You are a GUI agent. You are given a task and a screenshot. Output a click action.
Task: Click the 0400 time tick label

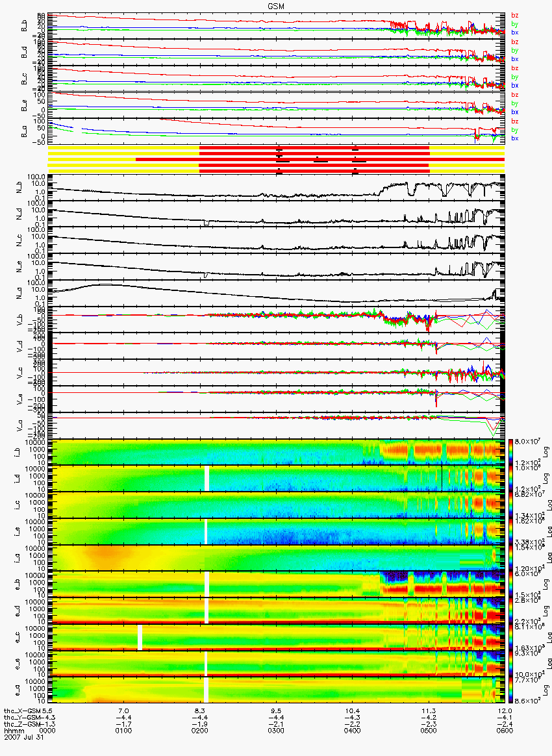pyautogui.click(x=352, y=730)
